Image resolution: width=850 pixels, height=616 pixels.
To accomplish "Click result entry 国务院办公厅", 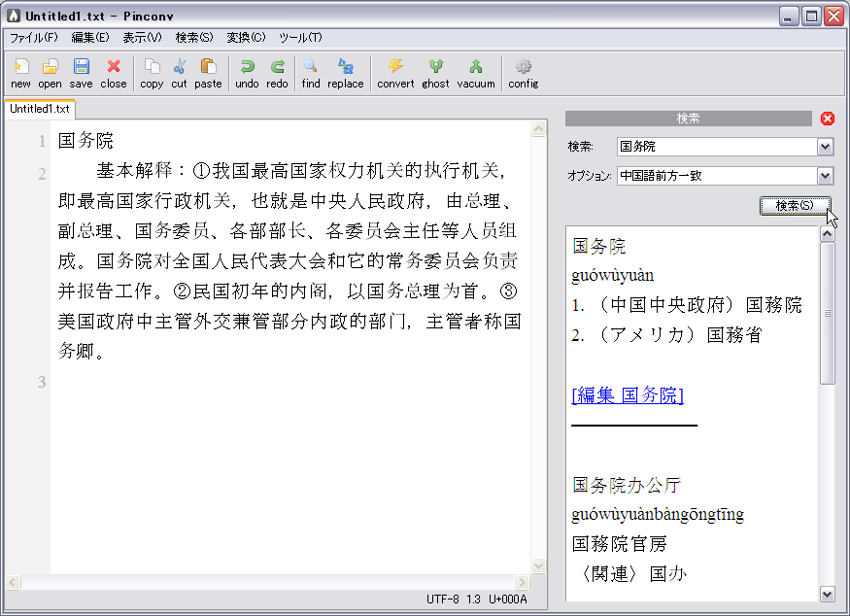I will [627, 485].
